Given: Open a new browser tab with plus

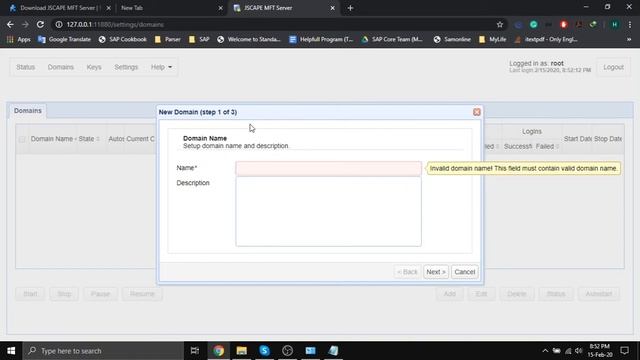Looking at the screenshot, I should pyautogui.click(x=350, y=8).
